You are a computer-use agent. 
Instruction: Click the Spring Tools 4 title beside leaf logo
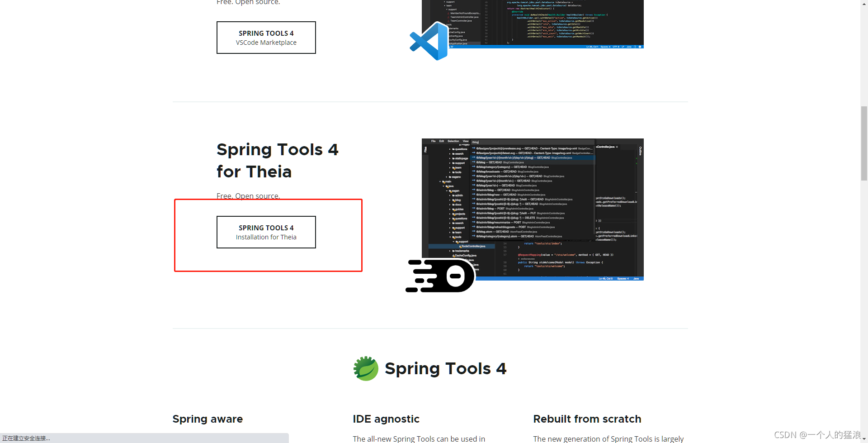click(445, 369)
